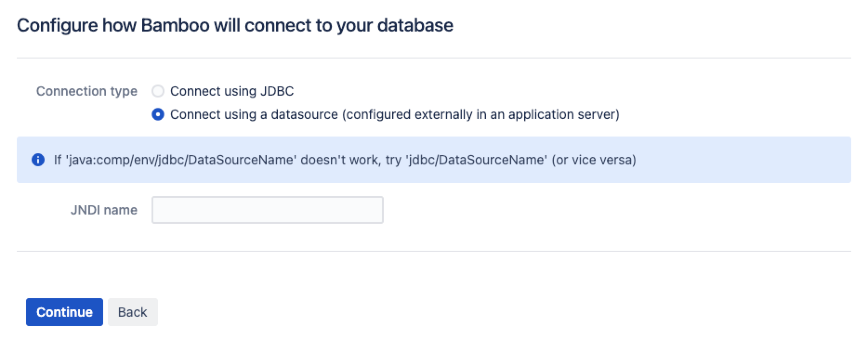Image resolution: width=868 pixels, height=339 pixels.
Task: Select the Connect using JDBC radio button
Action: point(158,91)
